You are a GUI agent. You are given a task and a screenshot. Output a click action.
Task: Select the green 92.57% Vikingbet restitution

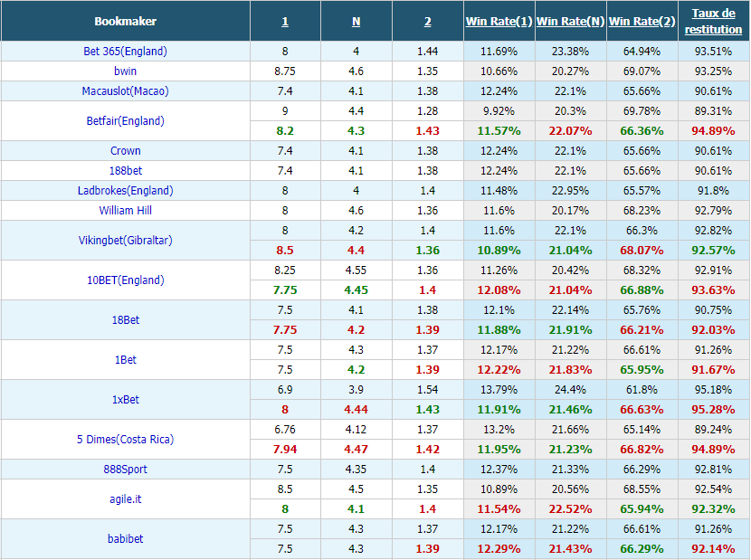714,250
